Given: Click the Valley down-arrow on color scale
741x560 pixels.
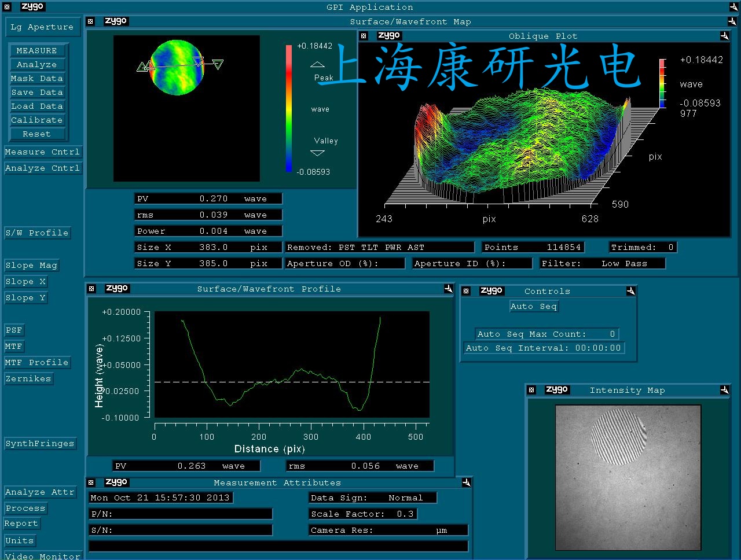Looking at the screenshot, I should (317, 153).
